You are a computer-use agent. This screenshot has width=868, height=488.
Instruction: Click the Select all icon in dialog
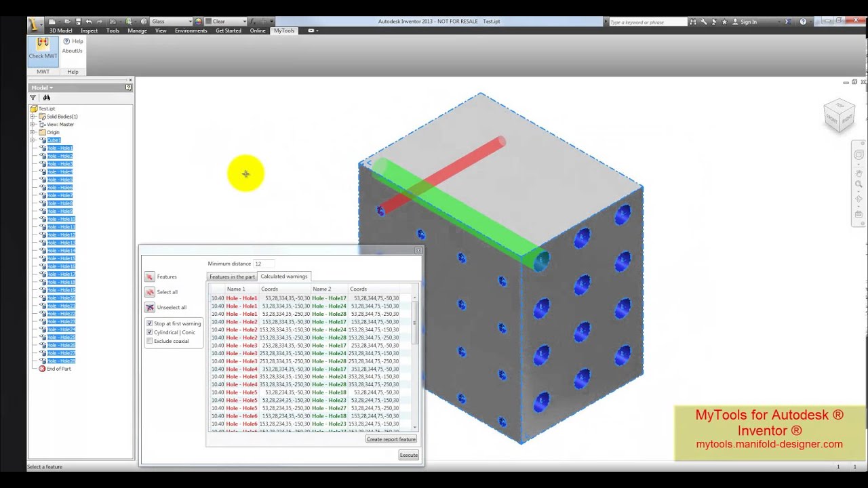pyautogui.click(x=149, y=292)
